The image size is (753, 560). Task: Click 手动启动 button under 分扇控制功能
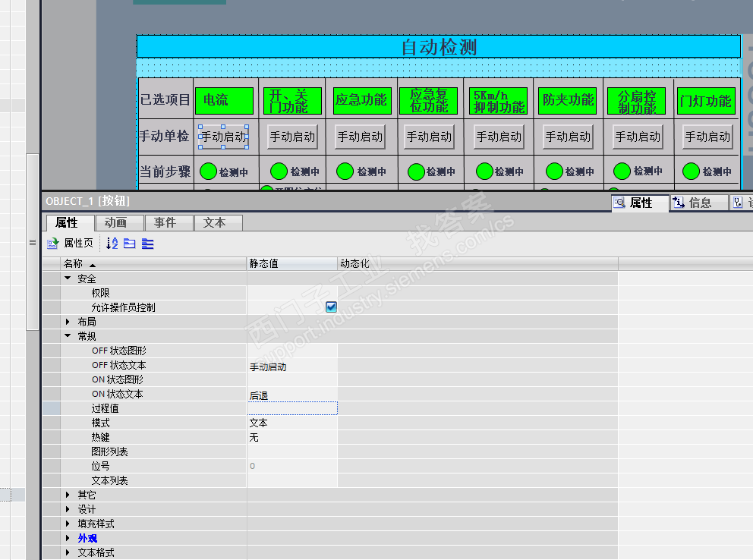(638, 137)
